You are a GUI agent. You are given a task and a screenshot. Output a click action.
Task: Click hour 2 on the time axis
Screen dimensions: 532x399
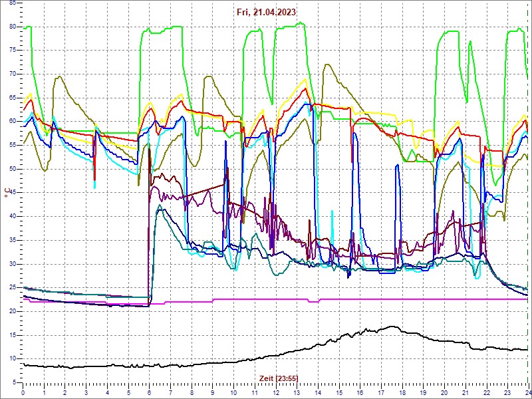pyautogui.click(x=65, y=392)
